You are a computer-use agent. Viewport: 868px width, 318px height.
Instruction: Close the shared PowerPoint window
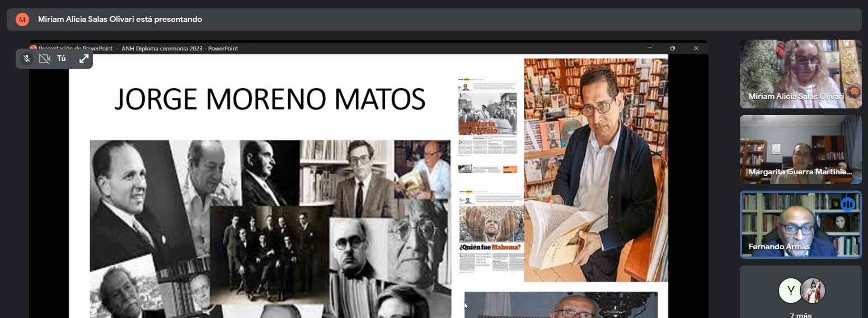(x=696, y=49)
